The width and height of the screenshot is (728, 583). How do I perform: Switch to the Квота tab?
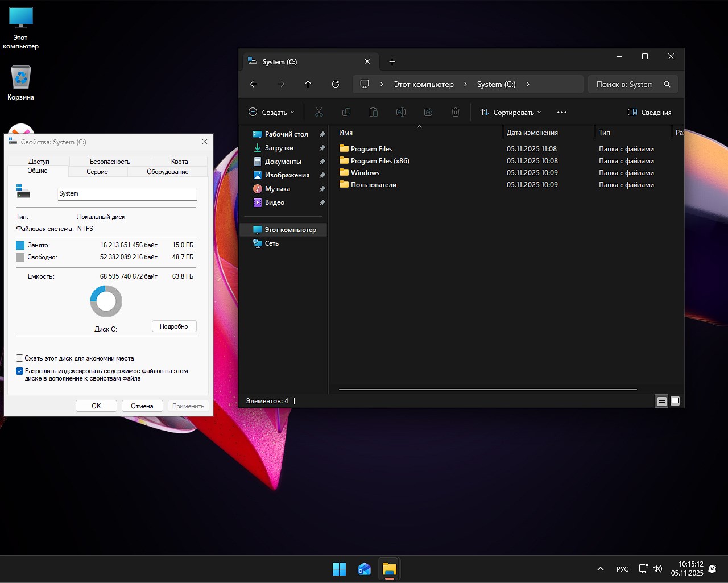179,161
